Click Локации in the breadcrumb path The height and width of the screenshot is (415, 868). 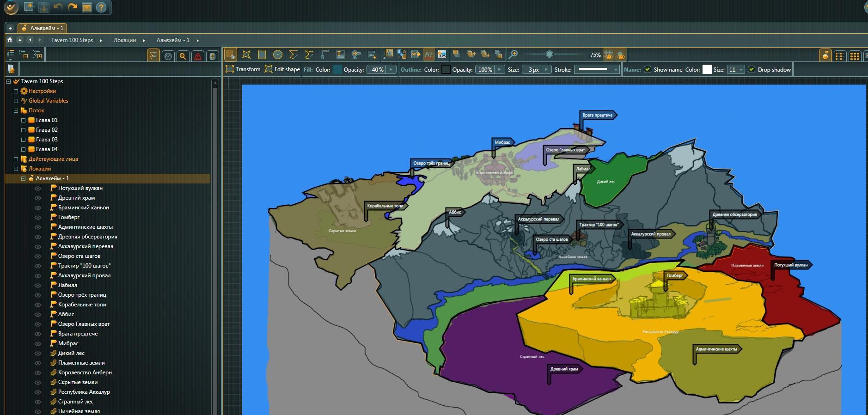click(x=125, y=40)
